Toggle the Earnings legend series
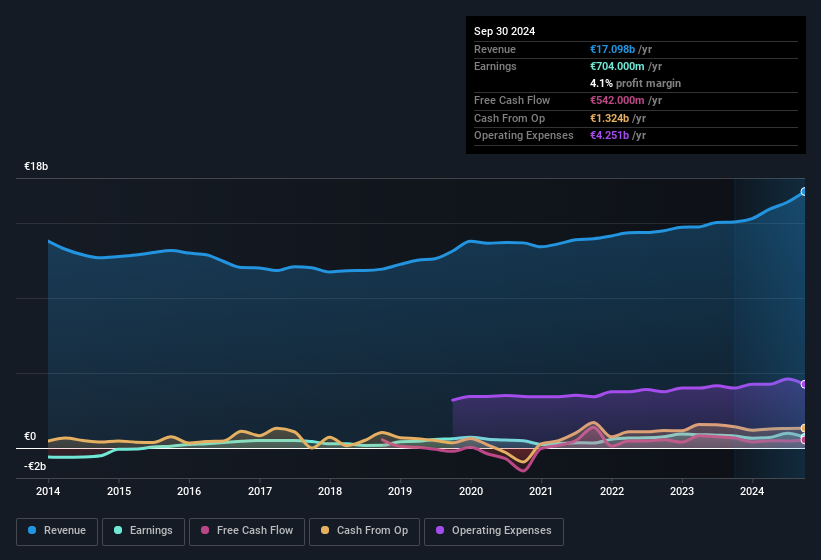 tap(143, 531)
